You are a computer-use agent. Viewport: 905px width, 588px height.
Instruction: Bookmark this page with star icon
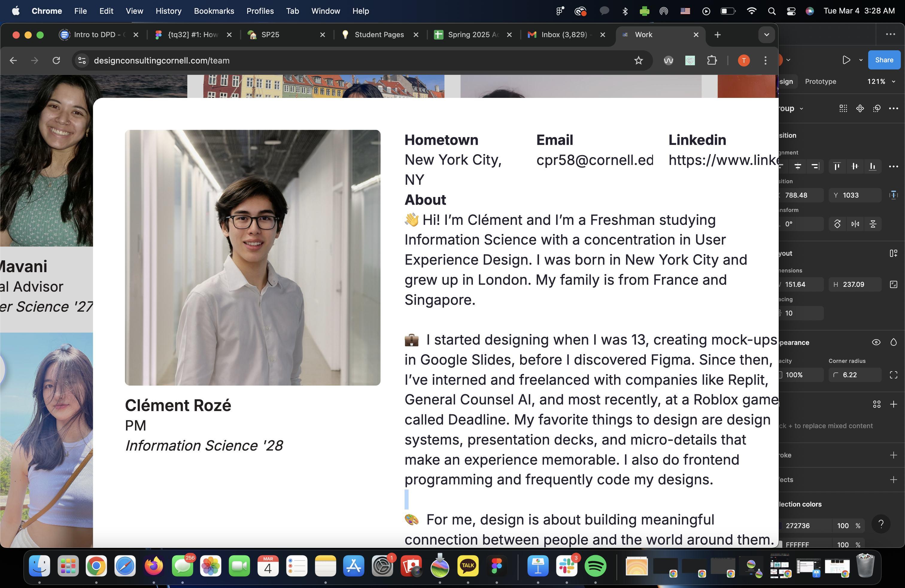638,60
